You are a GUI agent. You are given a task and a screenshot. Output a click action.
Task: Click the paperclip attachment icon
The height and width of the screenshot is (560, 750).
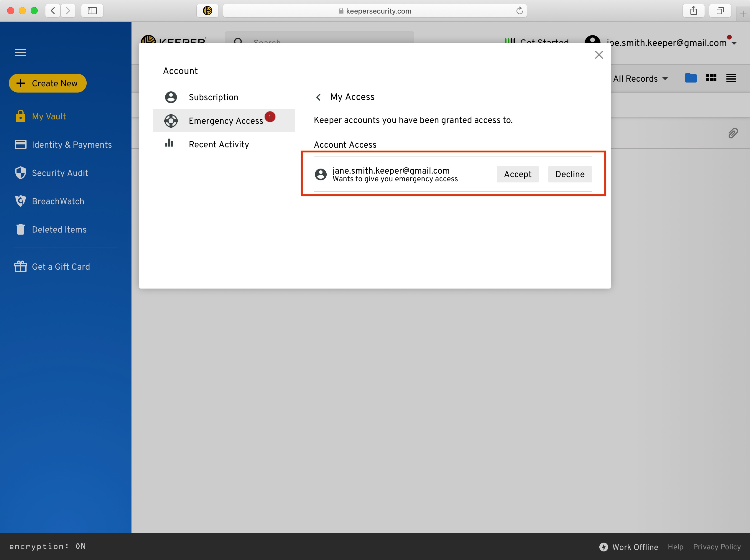pos(733,133)
